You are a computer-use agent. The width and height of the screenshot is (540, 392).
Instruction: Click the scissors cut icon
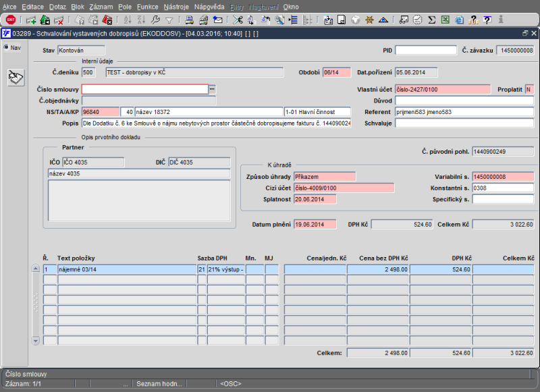pyautogui.click(x=238, y=20)
